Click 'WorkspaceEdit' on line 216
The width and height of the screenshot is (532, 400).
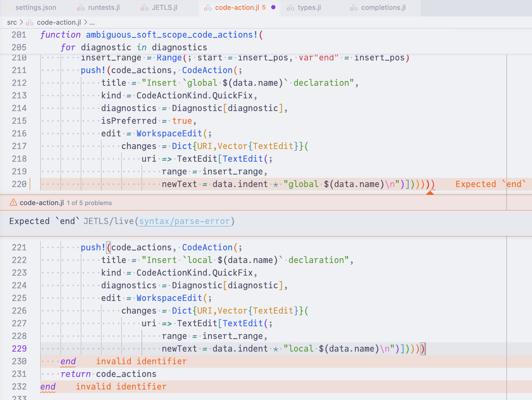[169, 134]
